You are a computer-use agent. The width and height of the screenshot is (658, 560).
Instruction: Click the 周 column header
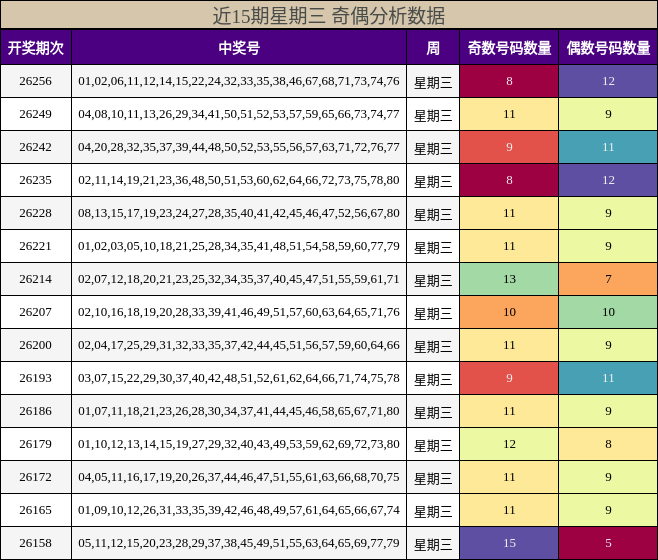433,47
